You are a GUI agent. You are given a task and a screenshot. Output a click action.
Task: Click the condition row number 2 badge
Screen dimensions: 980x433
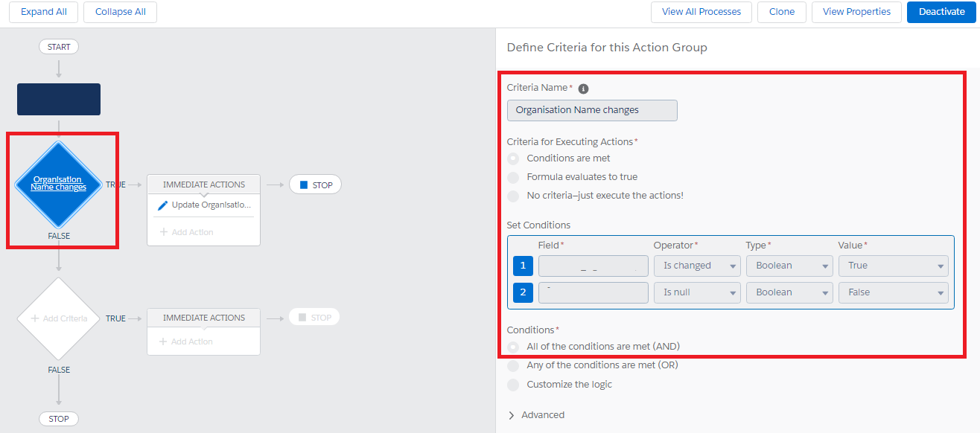point(523,292)
